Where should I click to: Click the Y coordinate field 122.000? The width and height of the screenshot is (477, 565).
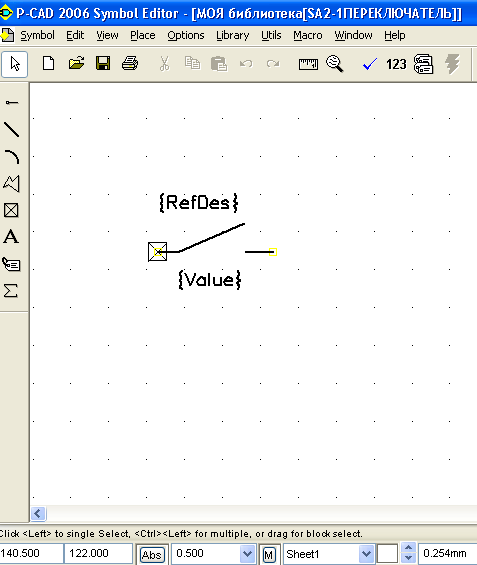(x=98, y=553)
